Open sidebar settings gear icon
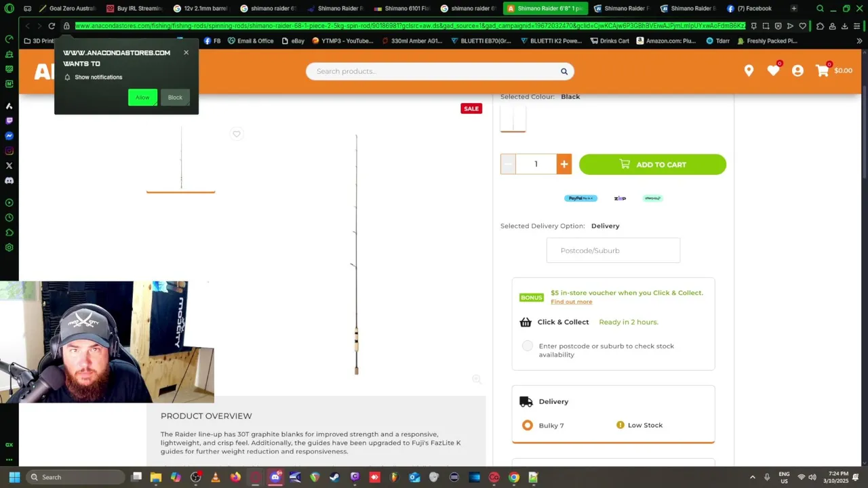Image resolution: width=868 pixels, height=488 pixels. 9,247
